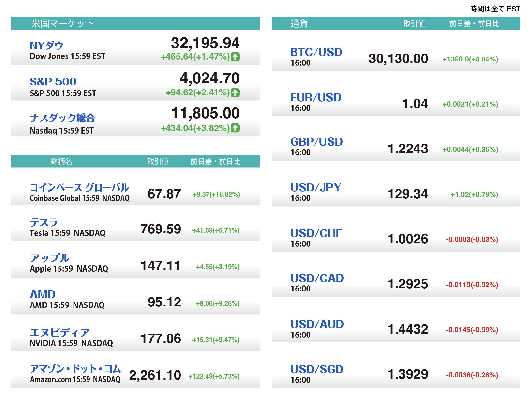
Task: Click the USD/SGD price value 1.3929
Action: [x=408, y=374]
